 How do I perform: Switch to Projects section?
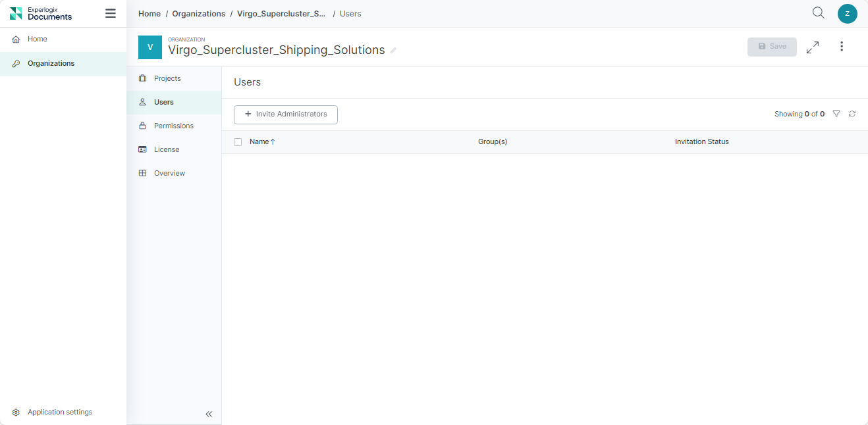[x=174, y=78]
